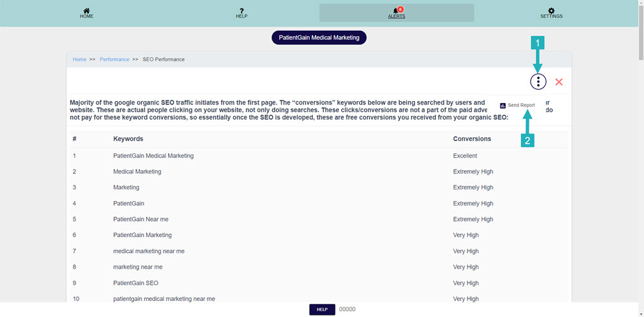Screen dimensions: 644x317
Task: Click the Conversions column header
Action: [x=472, y=139]
